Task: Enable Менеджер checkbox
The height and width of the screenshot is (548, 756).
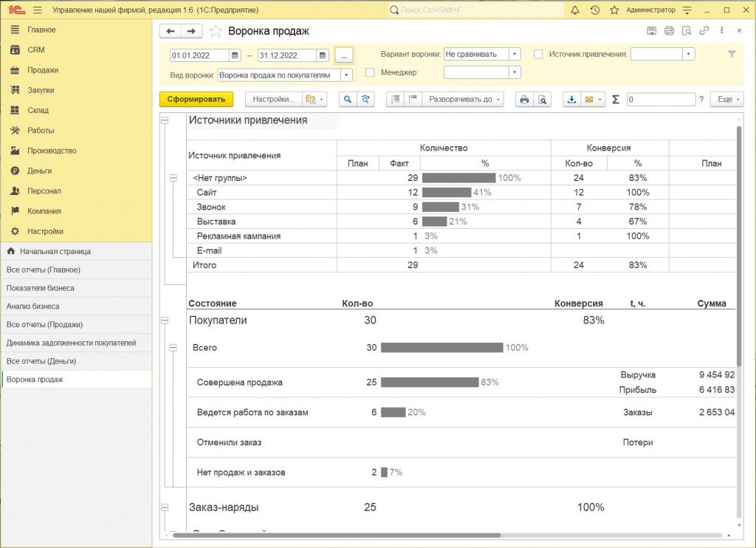Action: pos(370,72)
